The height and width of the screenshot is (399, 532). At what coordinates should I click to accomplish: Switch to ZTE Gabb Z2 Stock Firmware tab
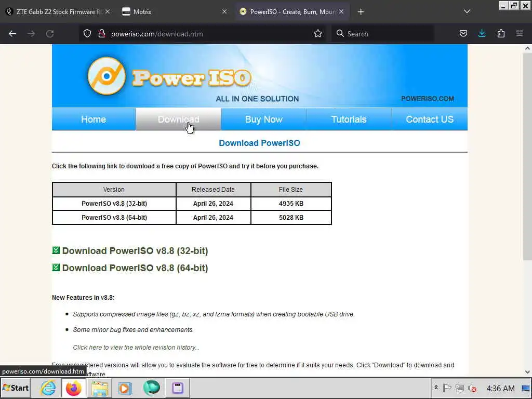coord(58,12)
